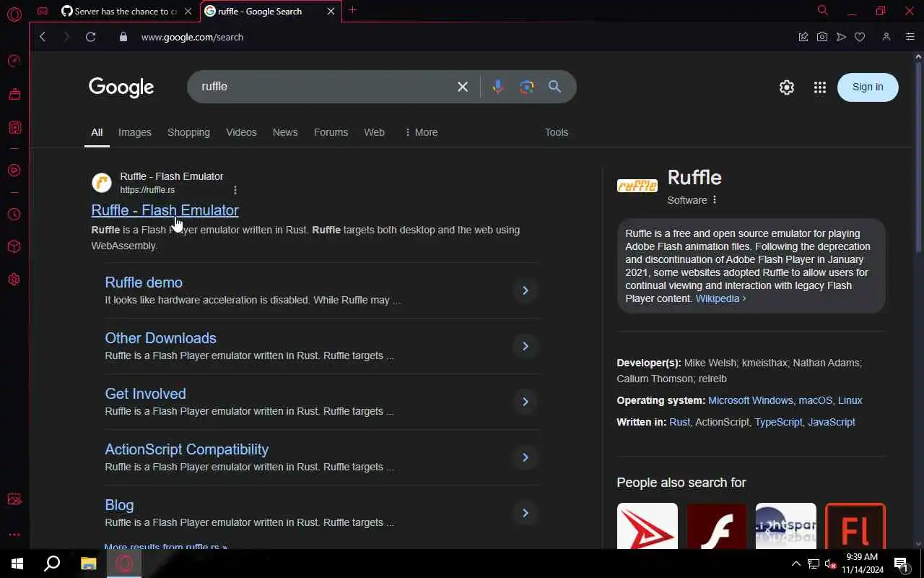This screenshot has height=578, width=924.
Task: Open three-dot menu next to Software label
Action: tap(715, 200)
